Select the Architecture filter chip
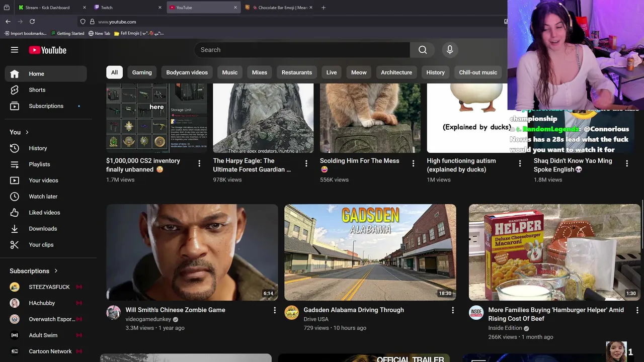644x362 pixels. pos(396,72)
